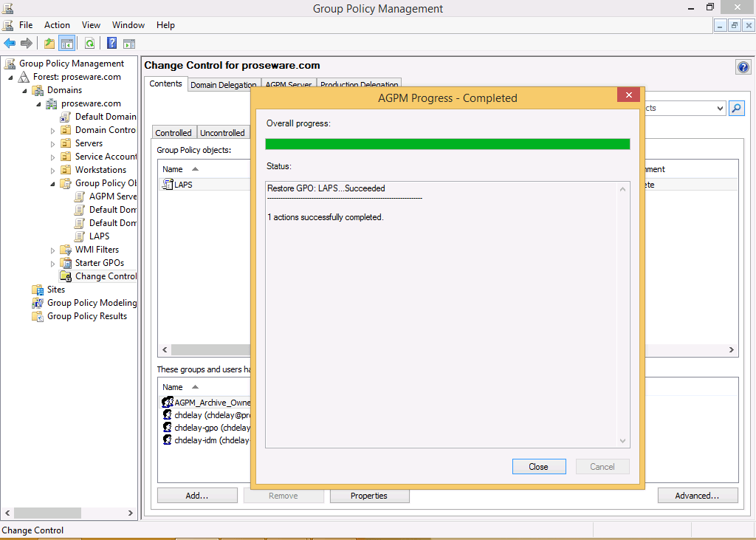Expand the Servers OU node
The image size is (756, 540).
(53, 143)
